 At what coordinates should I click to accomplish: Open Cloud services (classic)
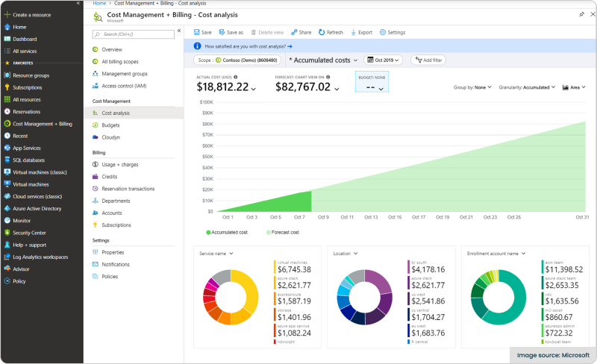pos(37,196)
